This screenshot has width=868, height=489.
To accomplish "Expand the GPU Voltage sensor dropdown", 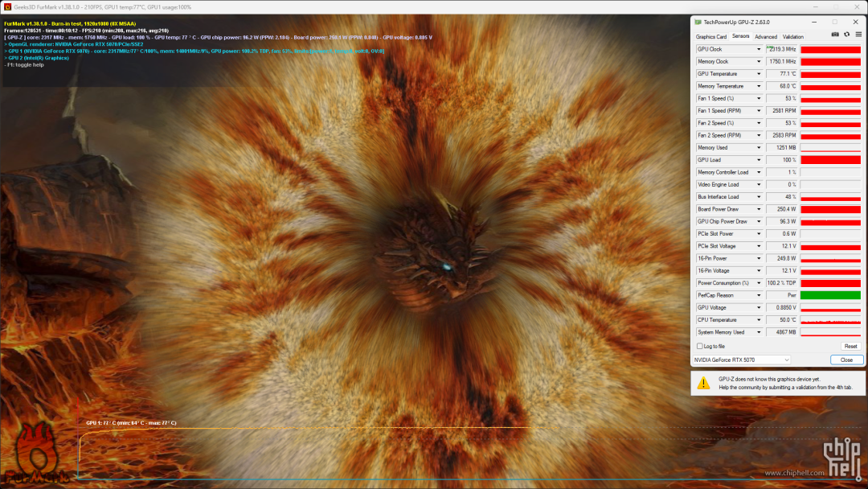I will pyautogui.click(x=759, y=307).
